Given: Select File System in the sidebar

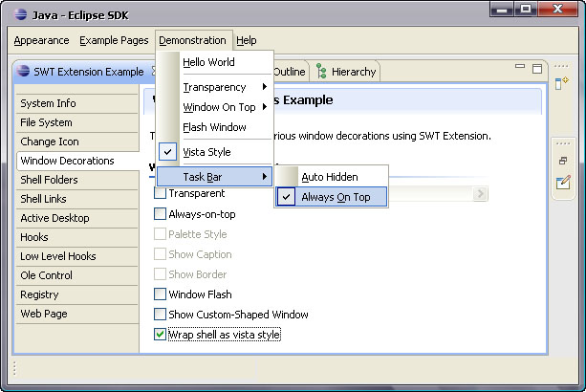Looking at the screenshot, I should pos(77,122).
